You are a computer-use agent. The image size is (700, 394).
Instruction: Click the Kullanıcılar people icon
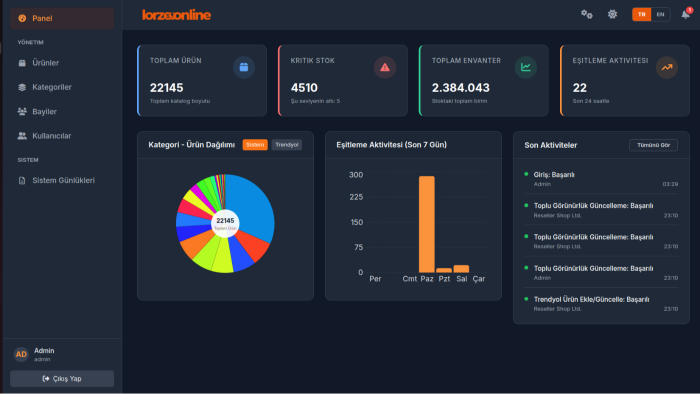[x=22, y=136]
